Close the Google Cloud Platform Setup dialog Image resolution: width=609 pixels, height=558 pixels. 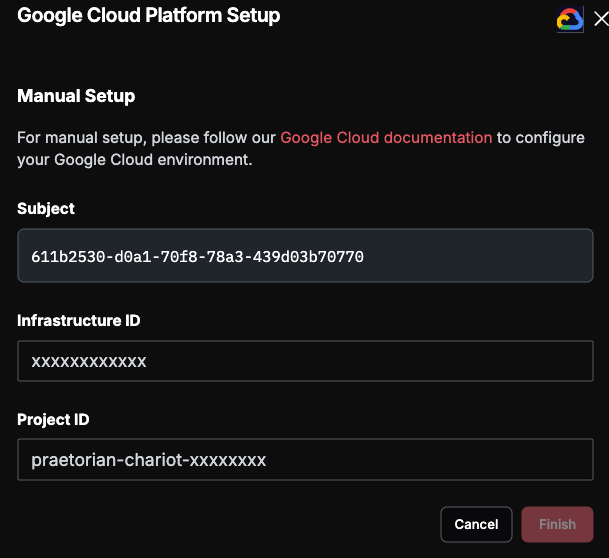pyautogui.click(x=601, y=19)
